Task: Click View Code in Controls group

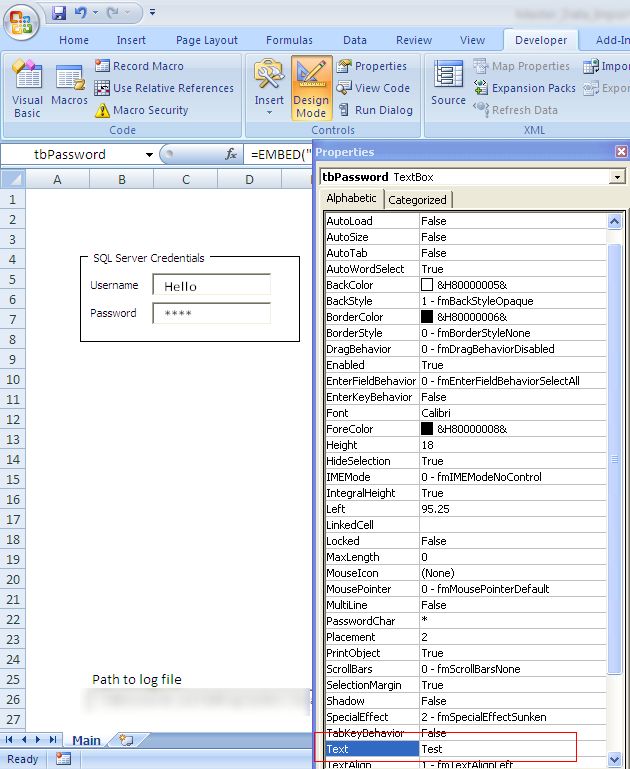Action: [x=373, y=88]
